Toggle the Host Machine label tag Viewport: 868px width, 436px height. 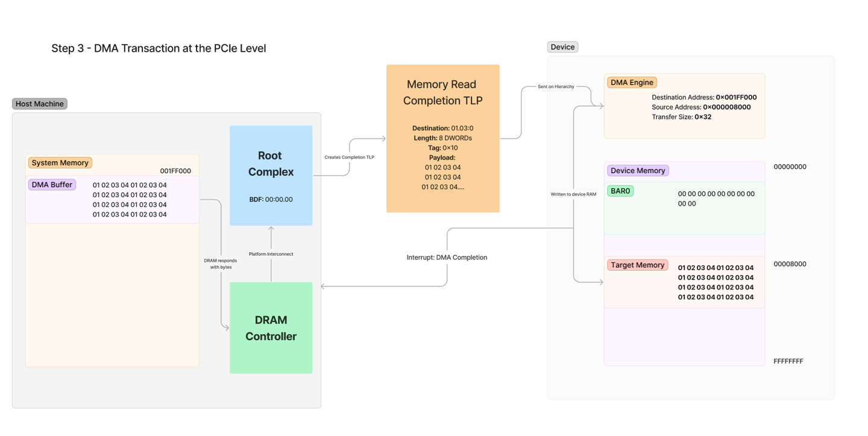(x=40, y=103)
